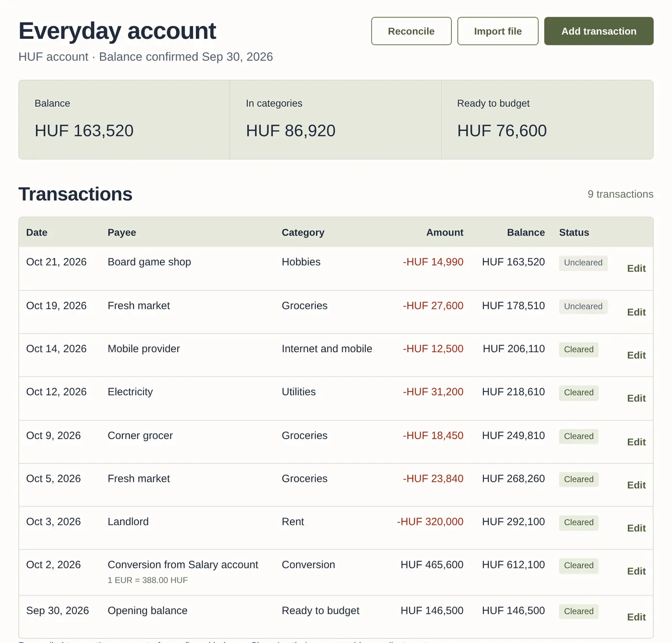Edit the Conversion from Salary account transaction
Screen dimensions: 672x643
pyautogui.click(x=636, y=572)
